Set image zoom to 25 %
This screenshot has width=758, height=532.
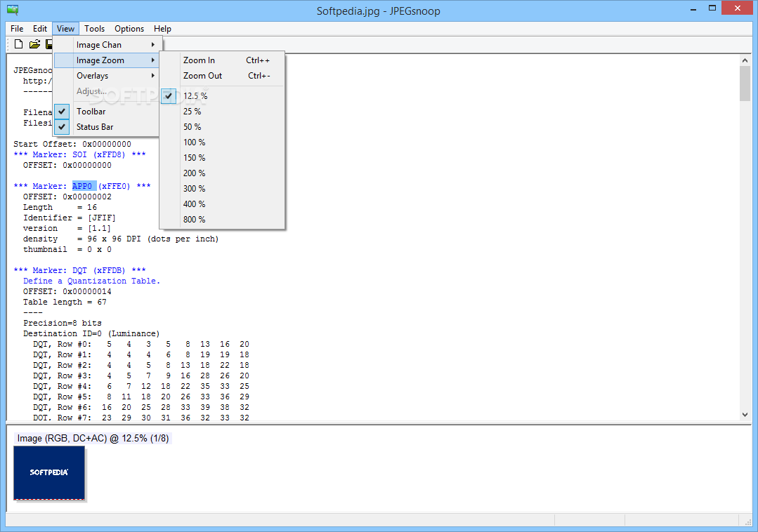coord(222,112)
